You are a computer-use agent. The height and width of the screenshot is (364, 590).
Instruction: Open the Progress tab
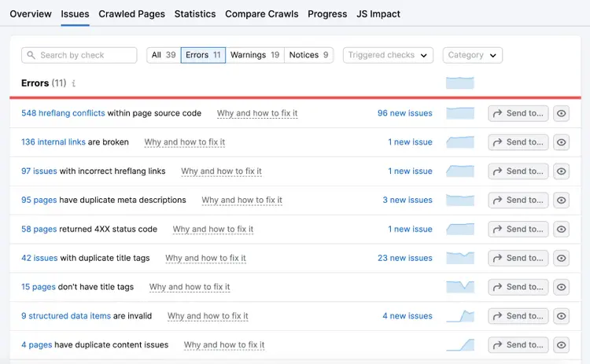[327, 14]
